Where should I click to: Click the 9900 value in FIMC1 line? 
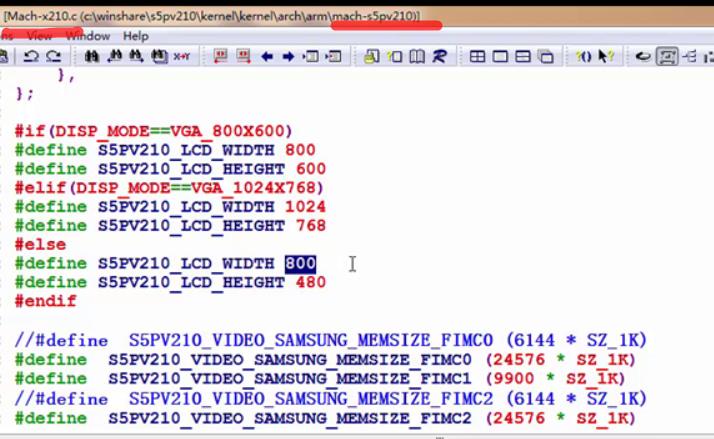(514, 378)
